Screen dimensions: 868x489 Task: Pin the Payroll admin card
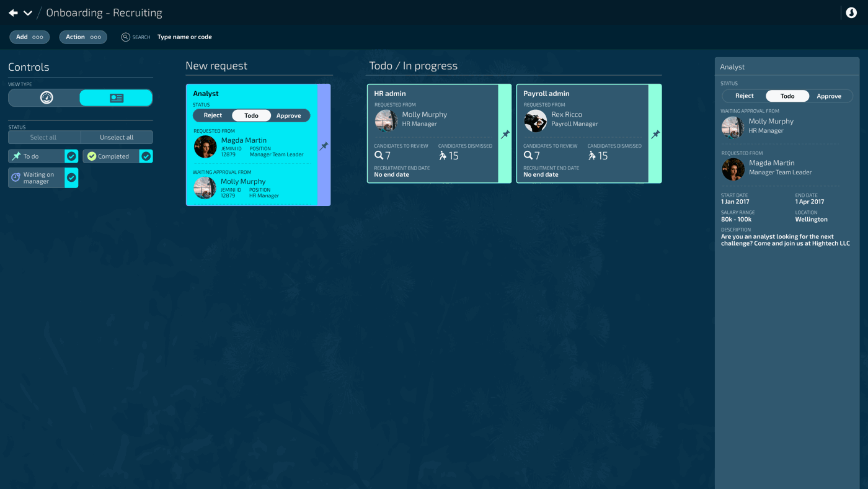pyautogui.click(x=655, y=134)
